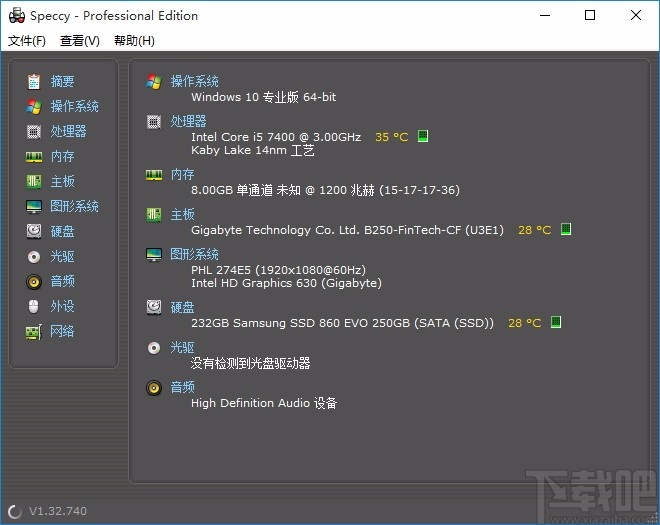Click Kaby Lake 14nm 工艺 text
660x525 pixels.
point(253,150)
